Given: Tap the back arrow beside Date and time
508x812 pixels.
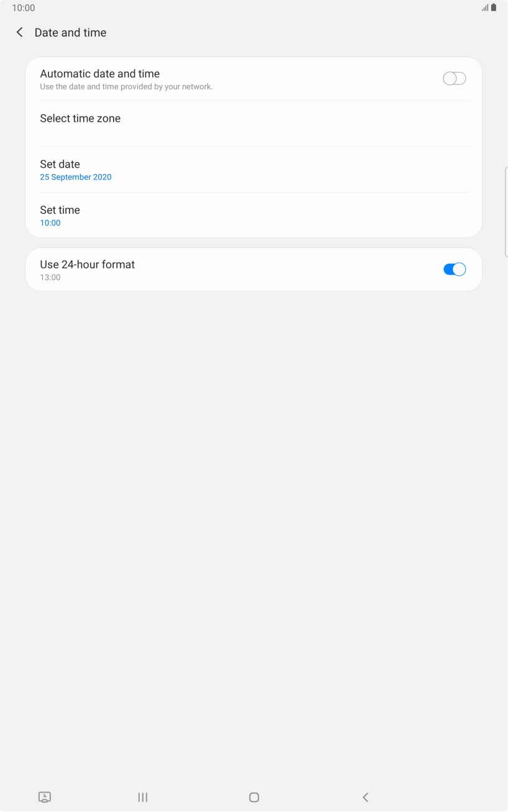Looking at the screenshot, I should [x=20, y=32].
